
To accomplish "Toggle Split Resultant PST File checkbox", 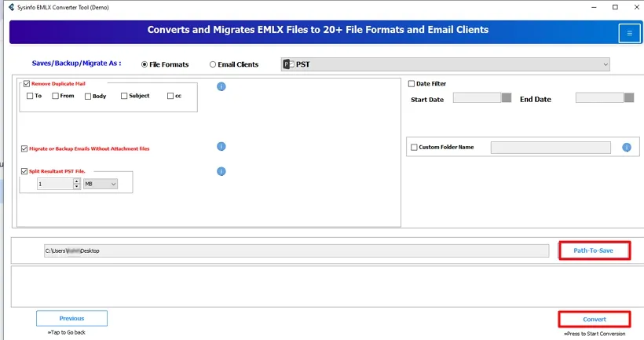I will 24,171.
